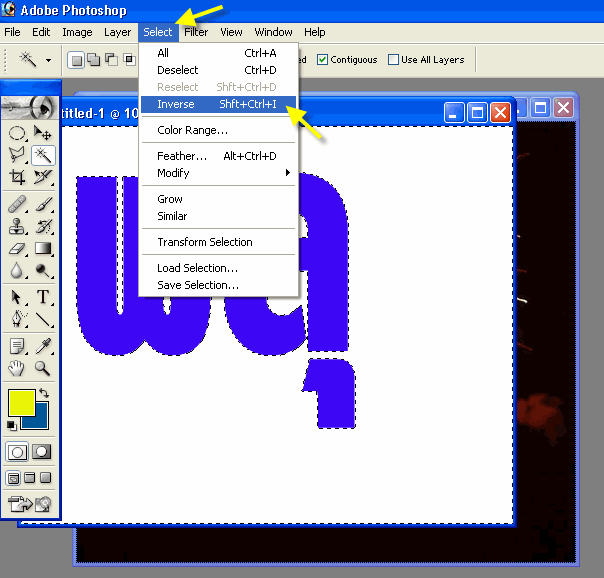Image resolution: width=604 pixels, height=578 pixels.
Task: Switch to Full Screen with menu bar
Action: [30, 478]
